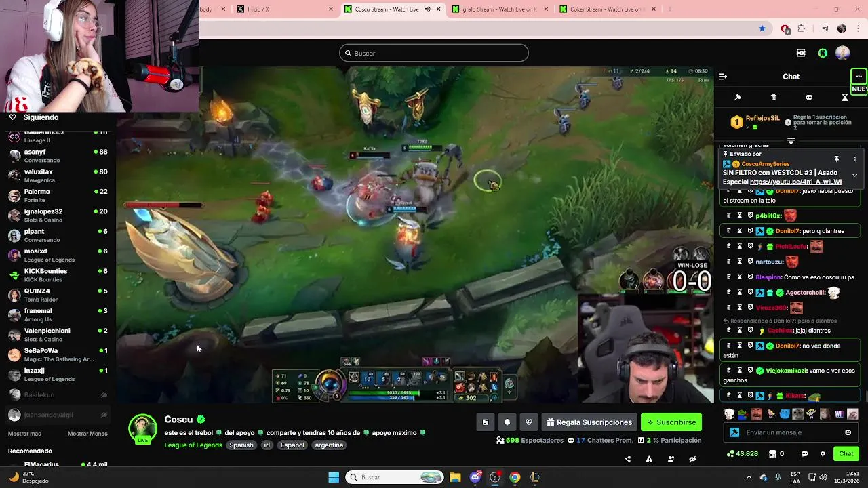Click the Suscribirse button
Screen dimensions: 868x488
[x=671, y=422]
